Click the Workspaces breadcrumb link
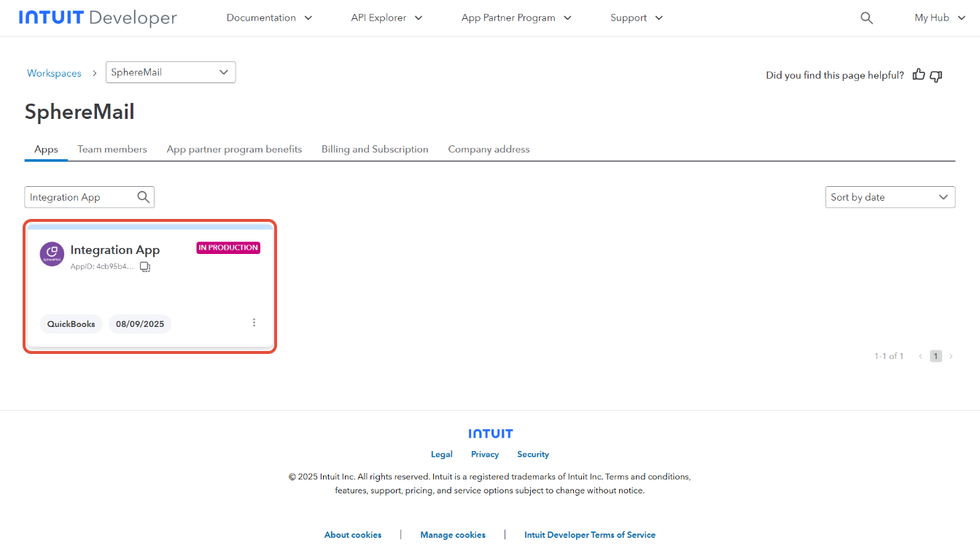The height and width of the screenshot is (551, 980). point(54,73)
